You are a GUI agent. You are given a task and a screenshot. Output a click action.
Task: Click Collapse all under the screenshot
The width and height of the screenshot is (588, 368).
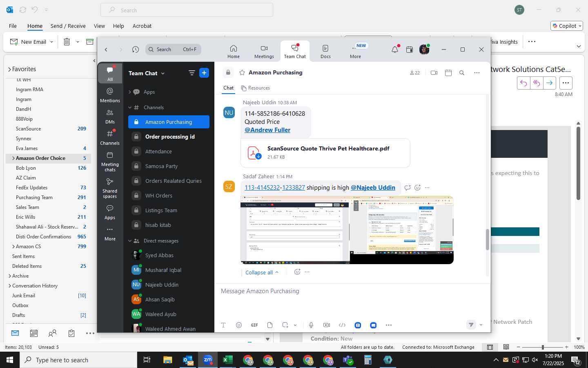pos(262,272)
